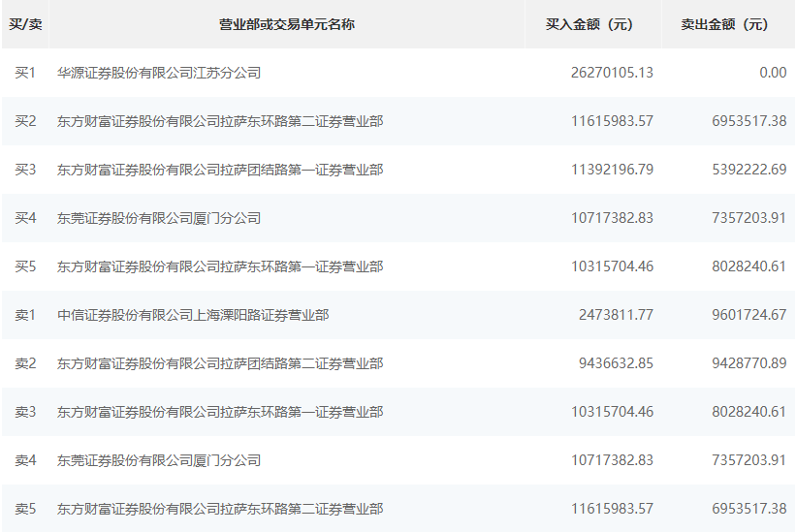
Task: Click the 买/卖 column header
Action: tap(25, 24)
